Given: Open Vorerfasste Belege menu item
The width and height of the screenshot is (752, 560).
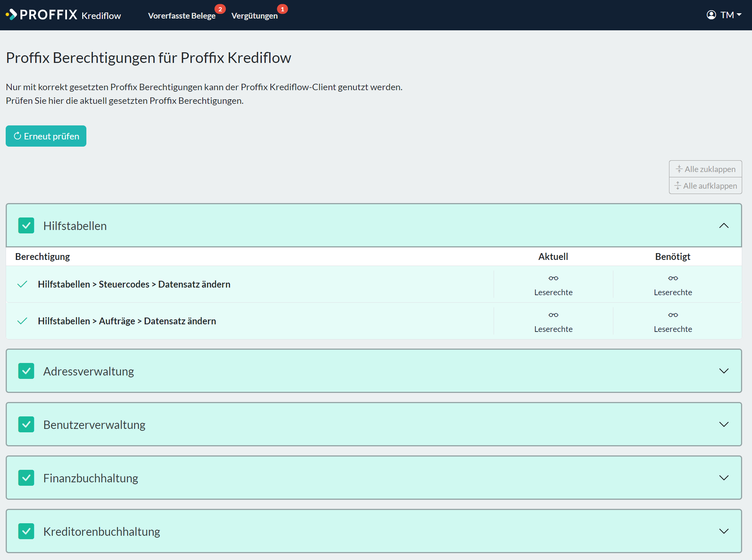Looking at the screenshot, I should click(x=181, y=16).
